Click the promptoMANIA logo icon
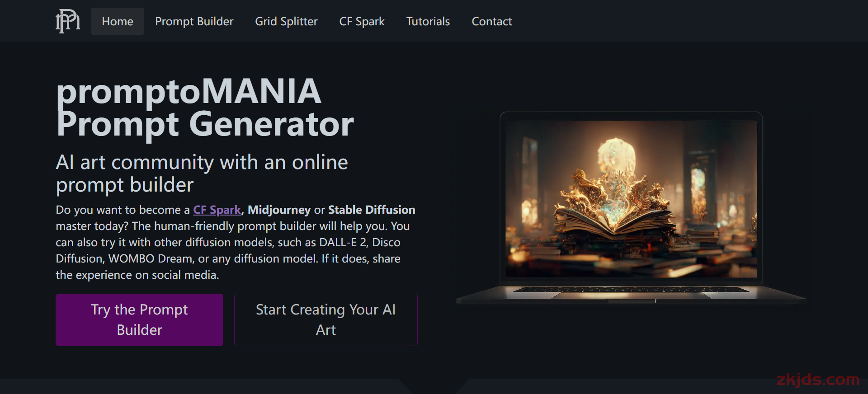 [68, 21]
